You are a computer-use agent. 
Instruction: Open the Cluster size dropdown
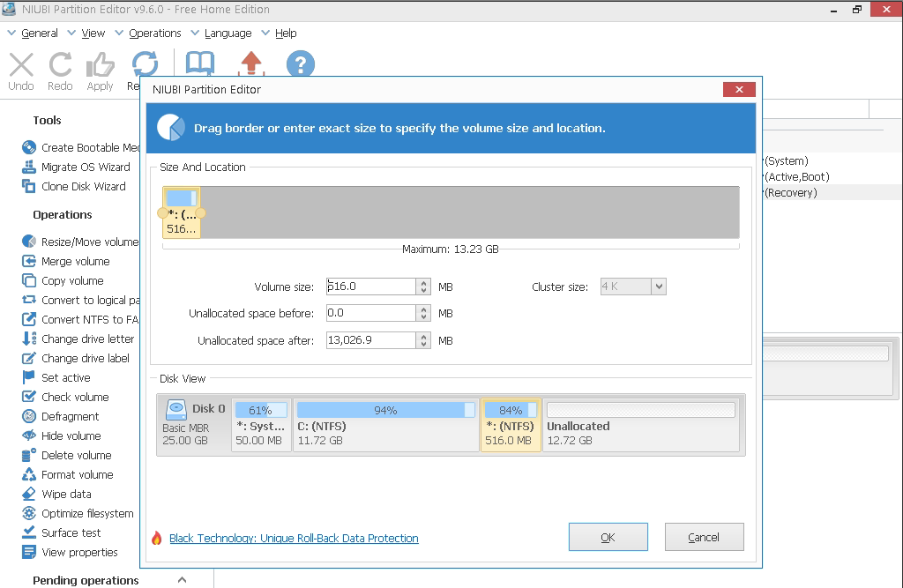pos(658,287)
